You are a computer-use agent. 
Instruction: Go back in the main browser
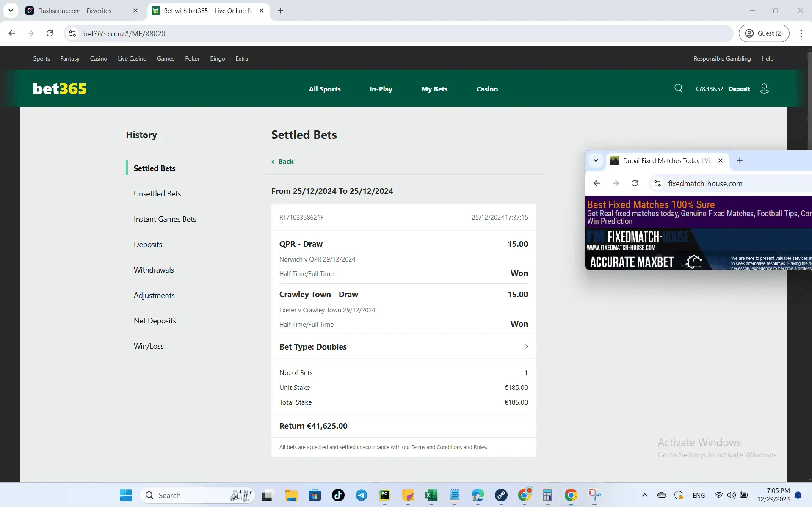12,33
